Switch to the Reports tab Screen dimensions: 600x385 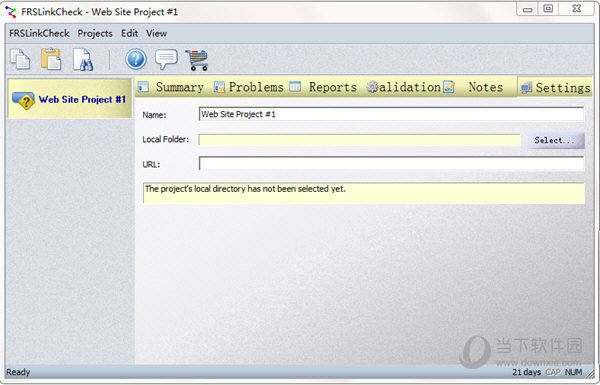click(x=323, y=87)
